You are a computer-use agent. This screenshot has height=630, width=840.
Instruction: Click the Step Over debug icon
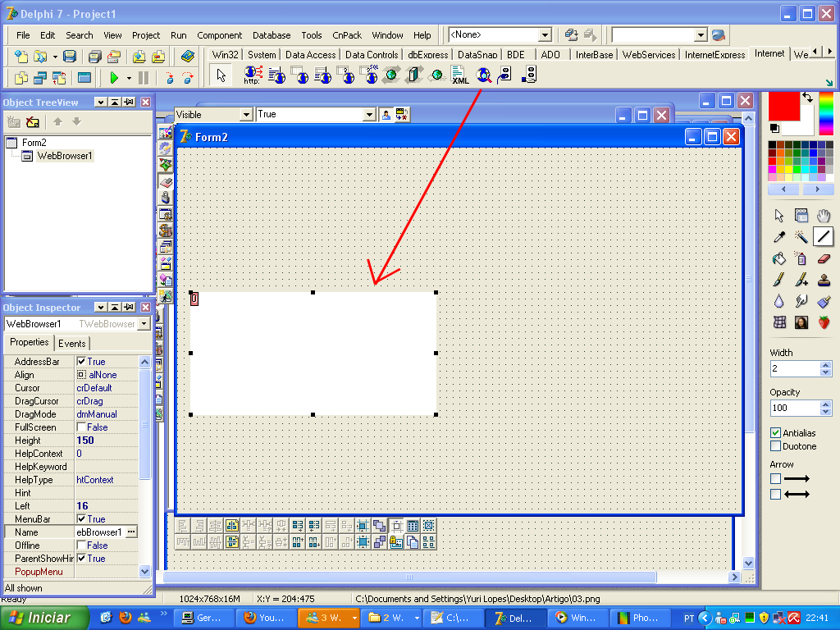pos(188,78)
